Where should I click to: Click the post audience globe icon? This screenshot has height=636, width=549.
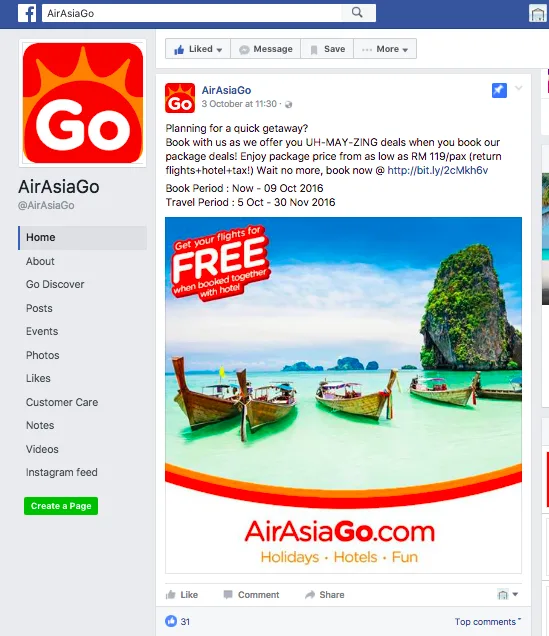(x=288, y=104)
